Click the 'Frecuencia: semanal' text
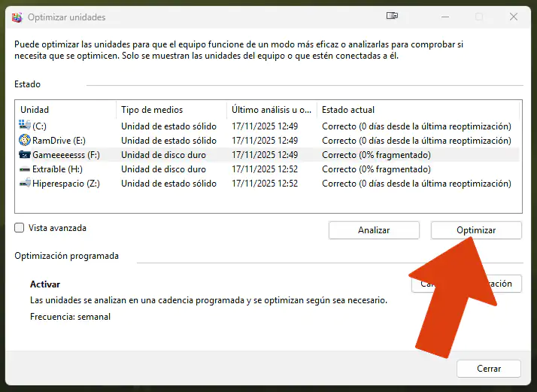Image resolution: width=537 pixels, height=392 pixels. [70, 317]
